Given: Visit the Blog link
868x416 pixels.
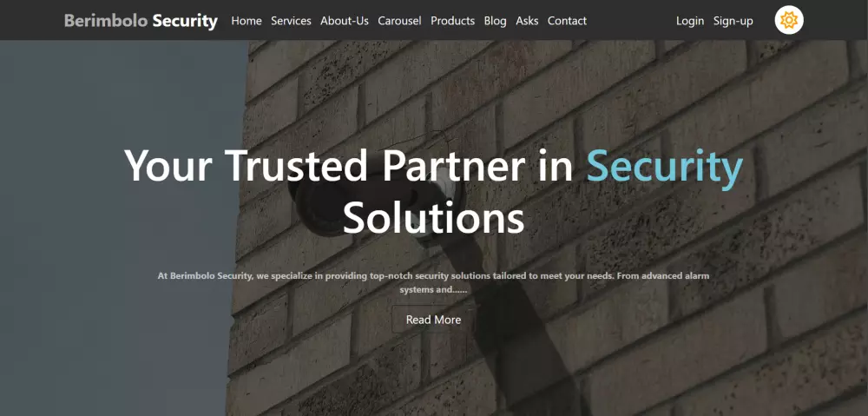Looking at the screenshot, I should tap(495, 21).
